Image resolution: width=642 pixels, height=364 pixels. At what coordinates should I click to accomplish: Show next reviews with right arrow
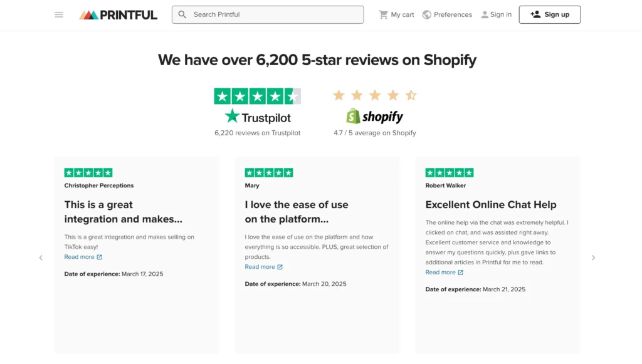(593, 257)
